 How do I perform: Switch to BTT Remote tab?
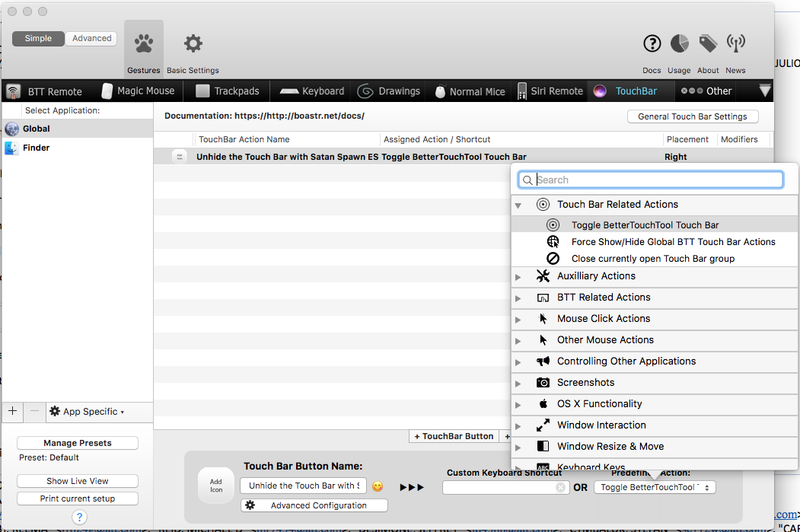coord(44,91)
